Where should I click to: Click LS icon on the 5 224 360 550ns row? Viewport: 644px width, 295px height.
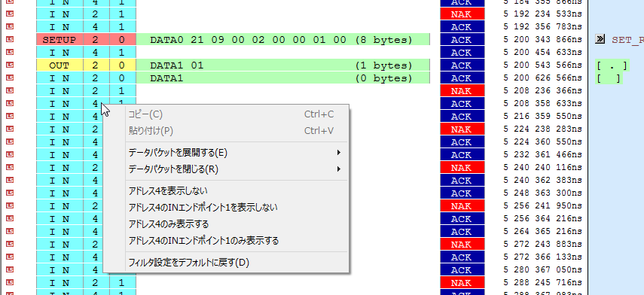pos(10,142)
